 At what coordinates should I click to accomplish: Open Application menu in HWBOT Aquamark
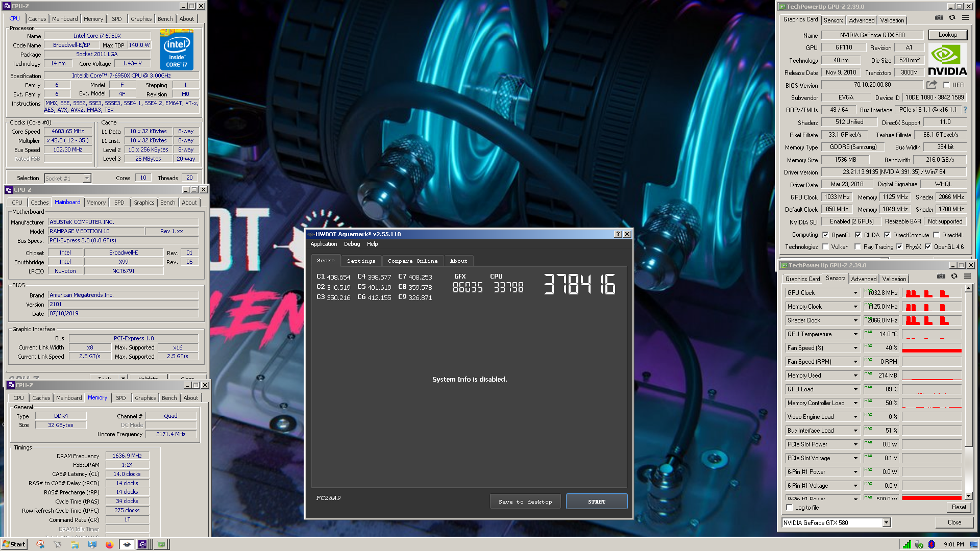324,244
